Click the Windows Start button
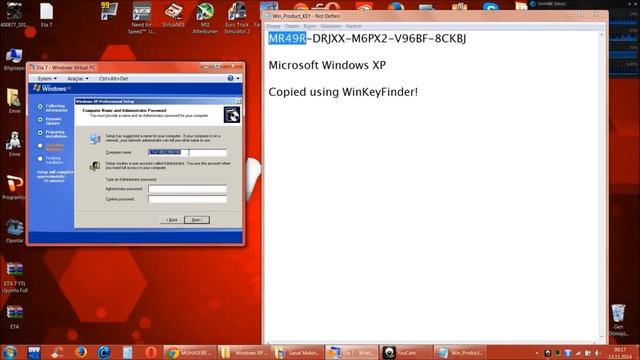 [9, 352]
